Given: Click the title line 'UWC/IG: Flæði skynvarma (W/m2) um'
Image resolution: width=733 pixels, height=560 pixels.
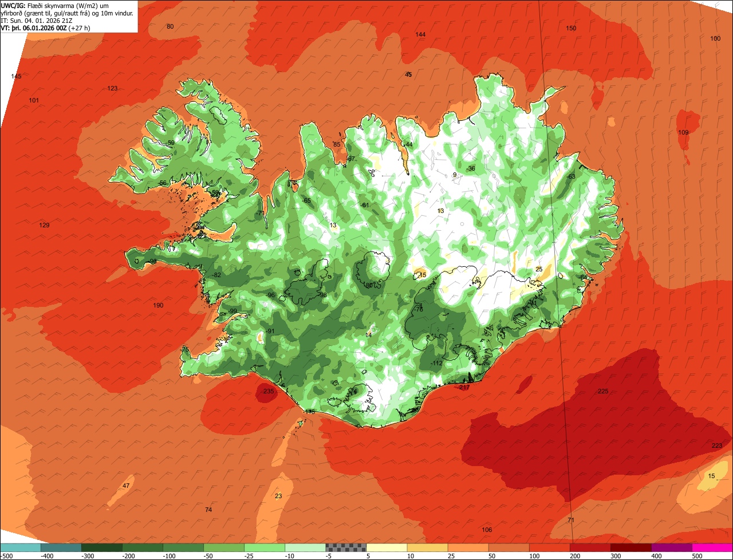Looking at the screenshot, I should click(x=55, y=5).
